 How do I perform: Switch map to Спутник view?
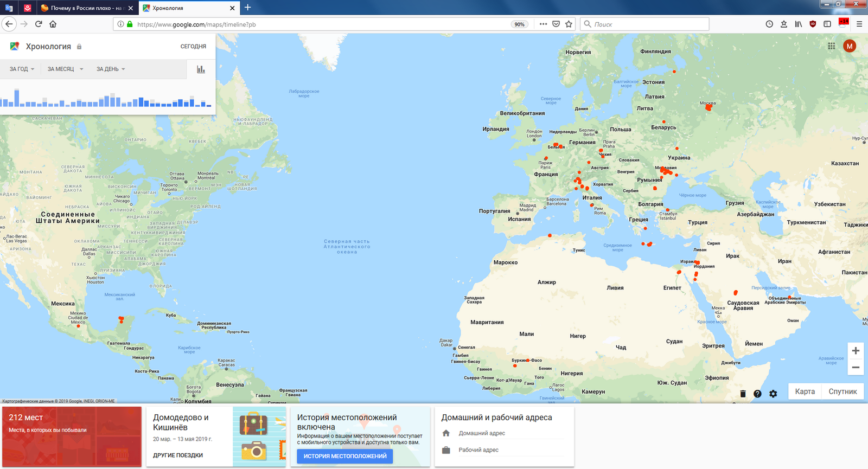click(843, 391)
